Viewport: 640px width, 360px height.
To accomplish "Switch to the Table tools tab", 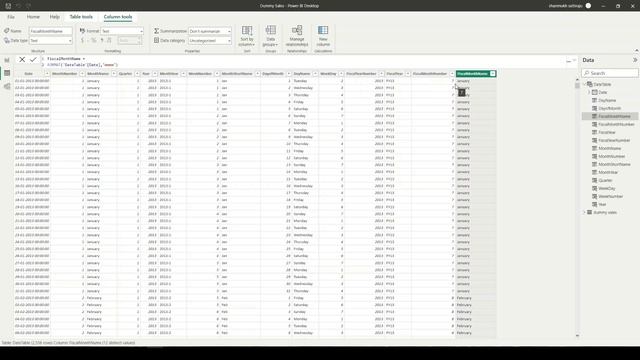I will tap(81, 17).
